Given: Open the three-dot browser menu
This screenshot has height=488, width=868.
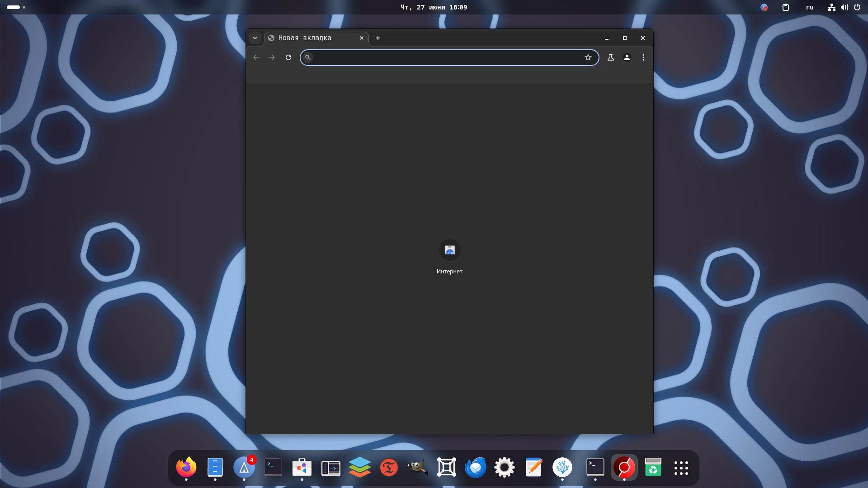Looking at the screenshot, I should click(x=643, y=57).
